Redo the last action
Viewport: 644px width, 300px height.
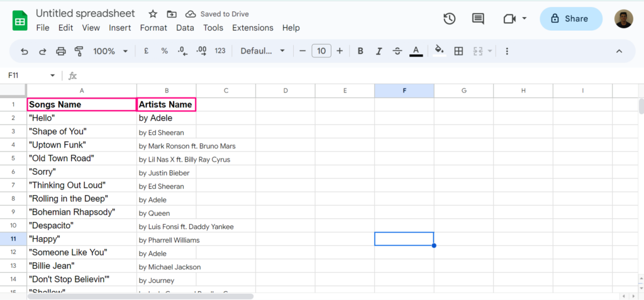pyautogui.click(x=42, y=51)
